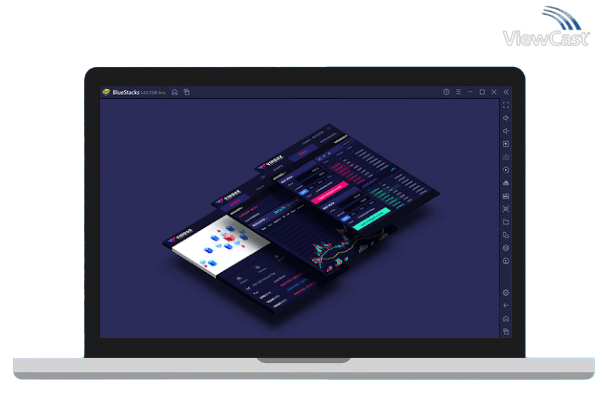Expand the hamburger menu in title bar
This screenshot has height=414, width=602.
(x=458, y=92)
